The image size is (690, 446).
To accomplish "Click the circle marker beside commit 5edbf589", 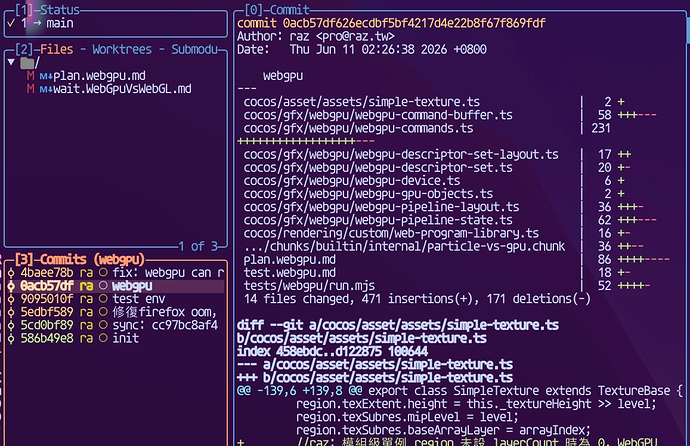I will (x=103, y=312).
